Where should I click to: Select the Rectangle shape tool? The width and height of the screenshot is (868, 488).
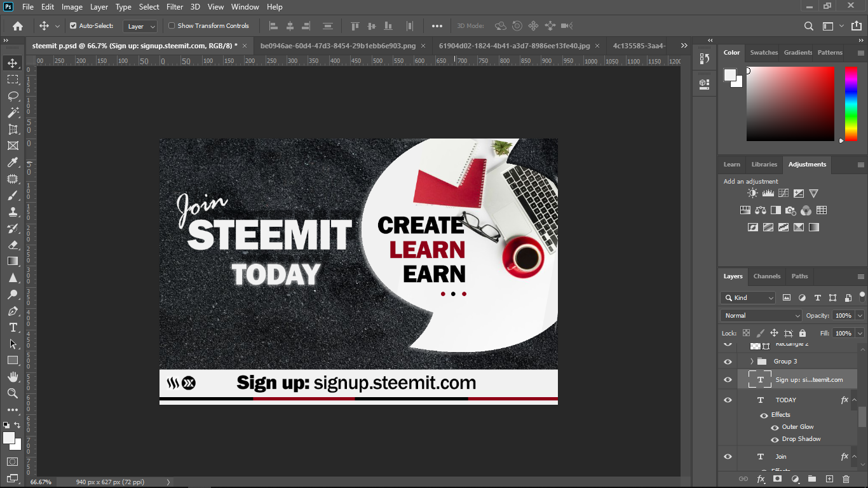click(13, 360)
